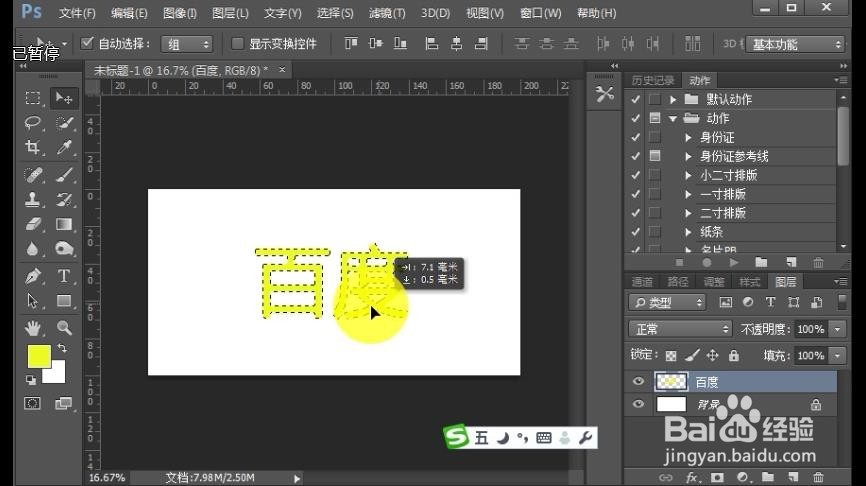Image resolution: width=866 pixels, height=486 pixels.
Task: Expand the 默认动作 action set
Action: [673, 99]
